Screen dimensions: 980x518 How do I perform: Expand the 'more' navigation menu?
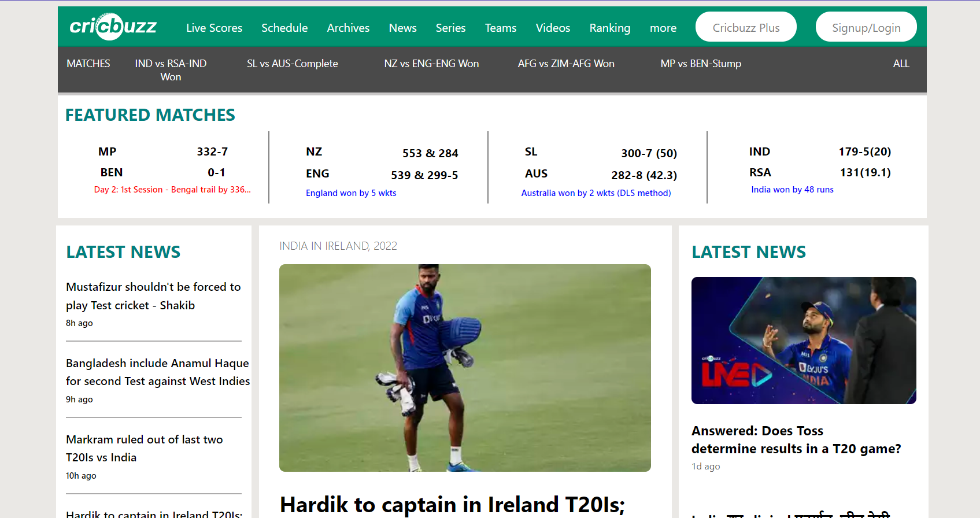click(x=663, y=28)
